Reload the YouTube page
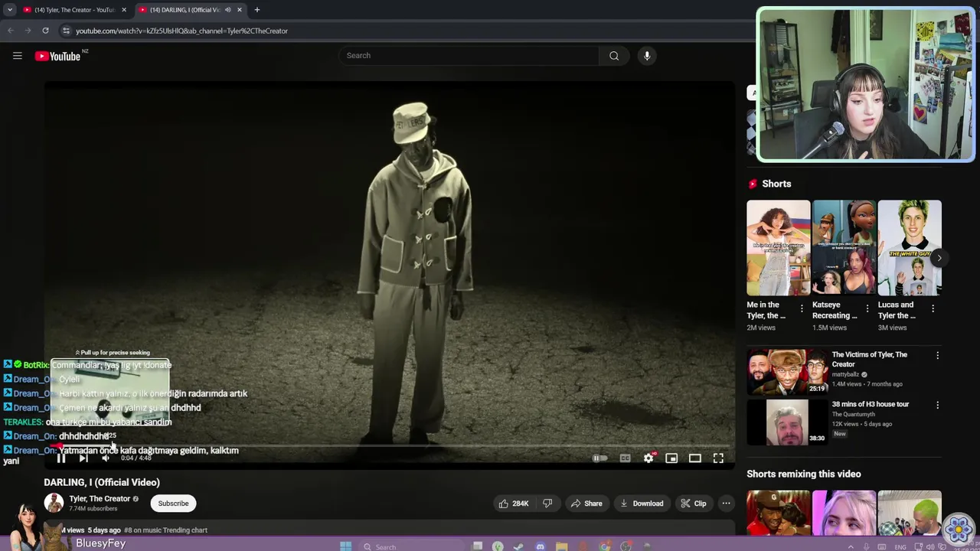 pos(45,31)
